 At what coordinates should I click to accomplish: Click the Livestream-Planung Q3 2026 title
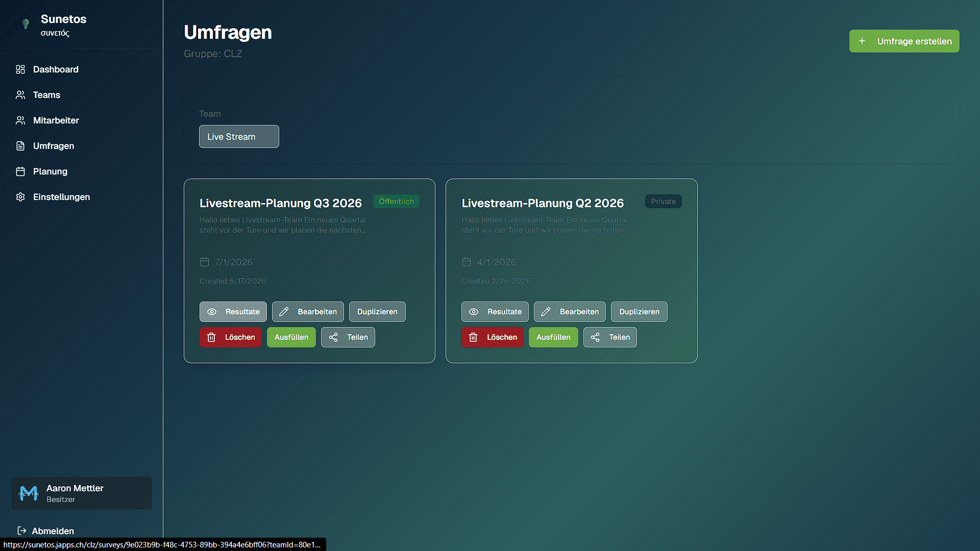point(280,203)
